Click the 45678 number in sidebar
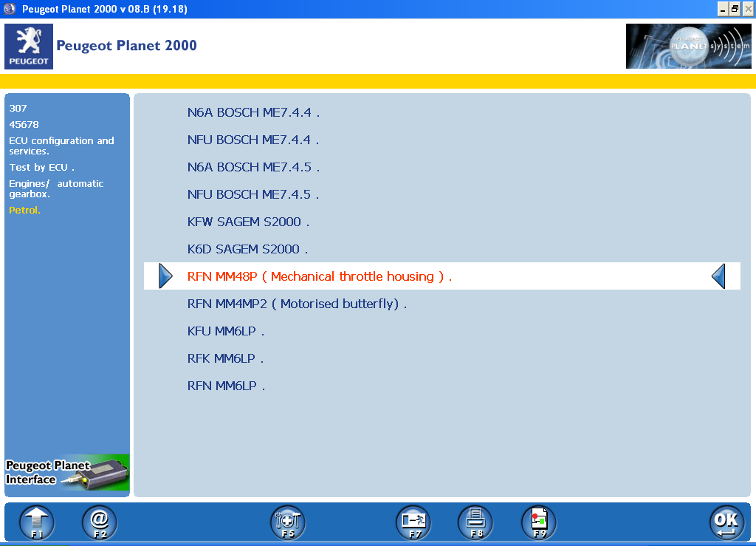756x546 pixels. click(x=24, y=124)
